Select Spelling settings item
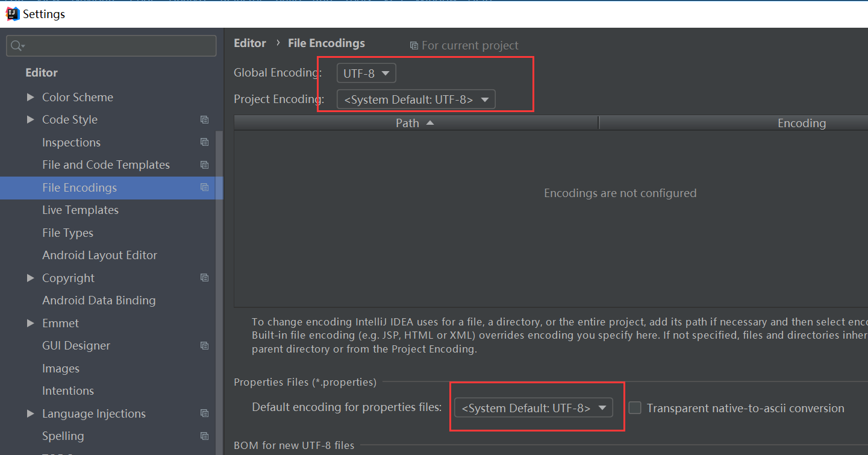 click(63, 436)
